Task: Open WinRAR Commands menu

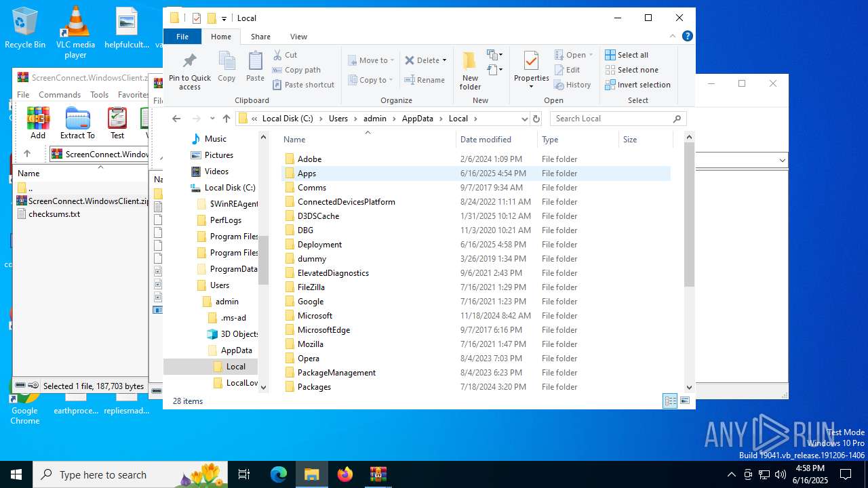Action: pyautogui.click(x=60, y=95)
